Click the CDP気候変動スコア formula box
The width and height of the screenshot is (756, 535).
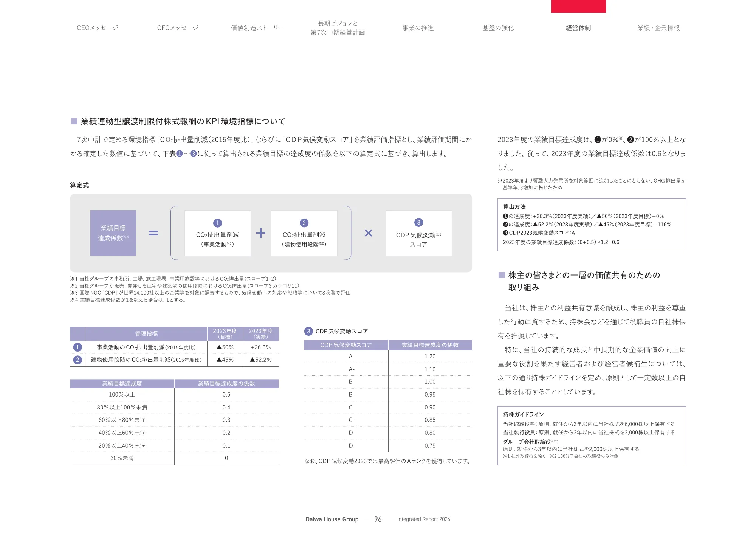pyautogui.click(x=418, y=233)
